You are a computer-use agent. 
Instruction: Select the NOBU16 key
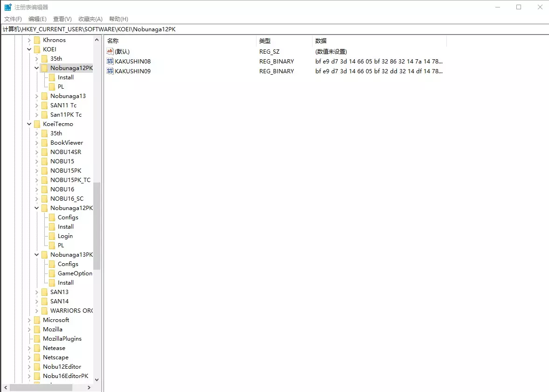click(63, 189)
